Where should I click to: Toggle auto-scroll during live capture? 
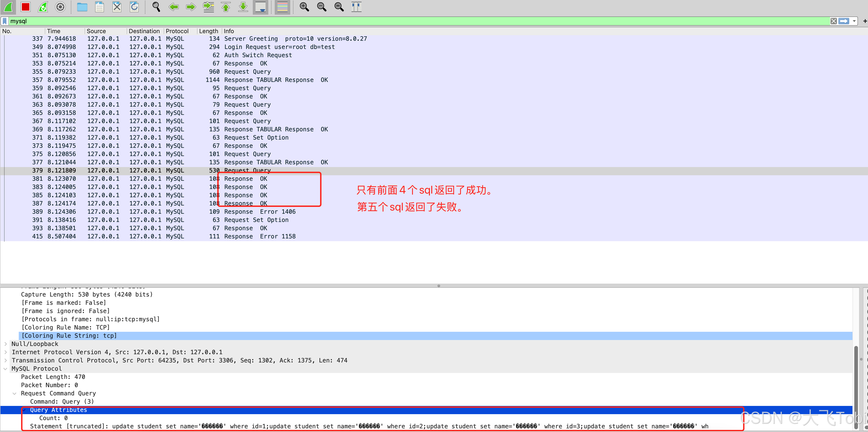pos(261,7)
